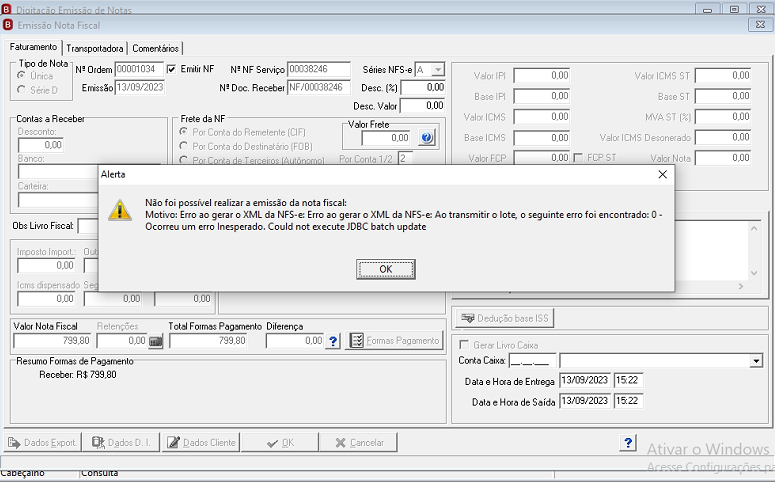The height and width of the screenshot is (482, 775).
Task: Close the Alerta dialog with the X
Action: [x=663, y=175]
